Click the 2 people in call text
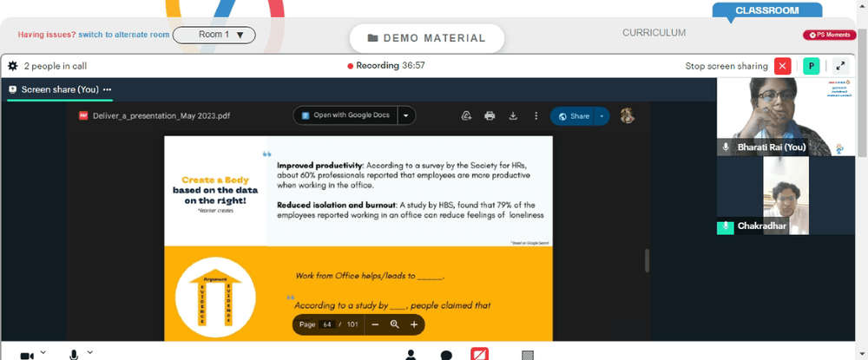868x360 pixels. [56, 66]
